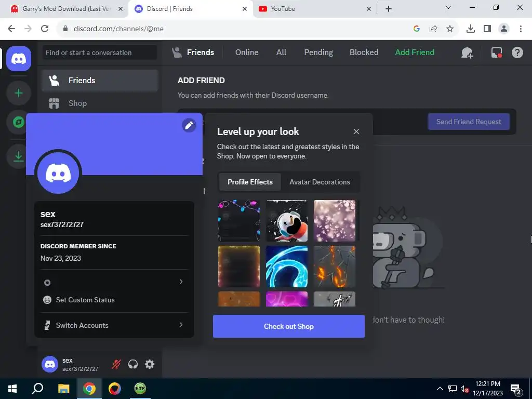Viewport: 532px width, 399px height.
Task: Open File Explorer from taskbar
Action: click(x=63, y=389)
